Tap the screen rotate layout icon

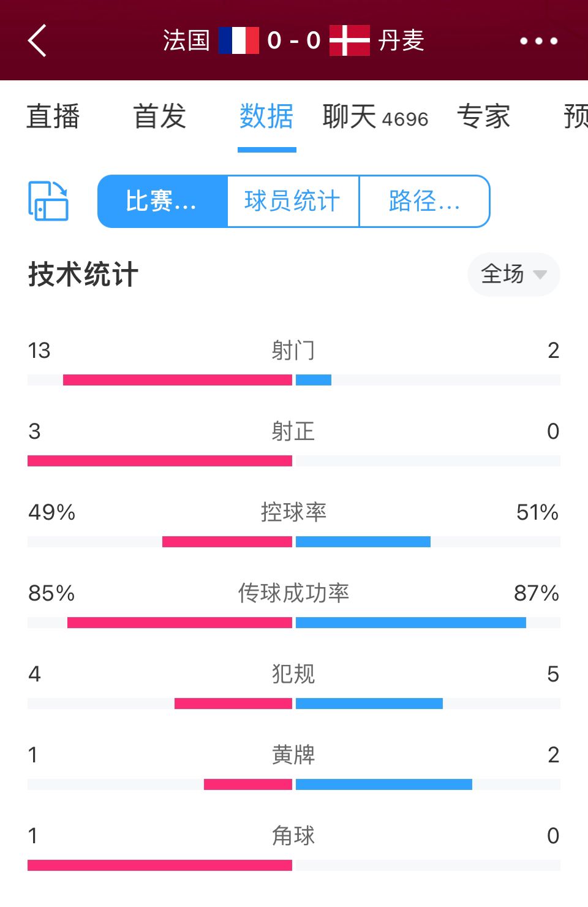tap(48, 200)
